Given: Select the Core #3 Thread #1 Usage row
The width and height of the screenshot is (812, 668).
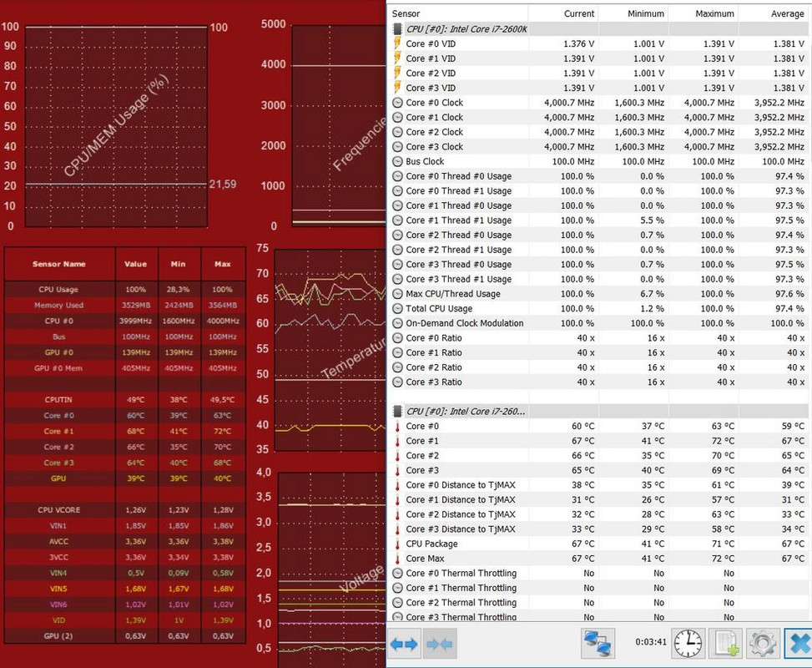Looking at the screenshot, I should (598, 279).
